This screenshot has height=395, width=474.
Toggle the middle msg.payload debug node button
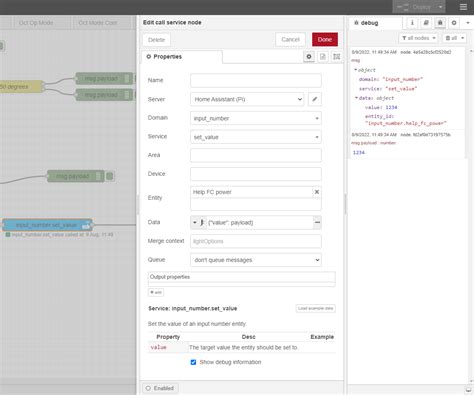coord(109,176)
